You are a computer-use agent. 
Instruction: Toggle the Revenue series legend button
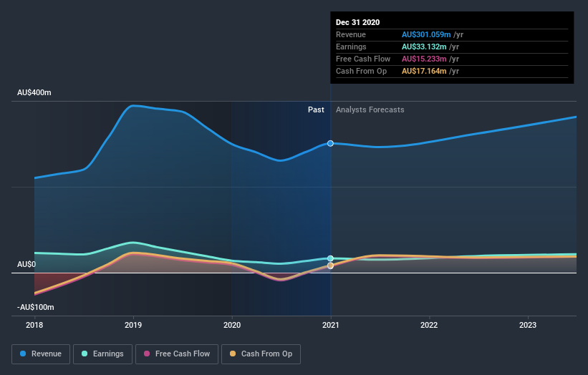(41, 354)
